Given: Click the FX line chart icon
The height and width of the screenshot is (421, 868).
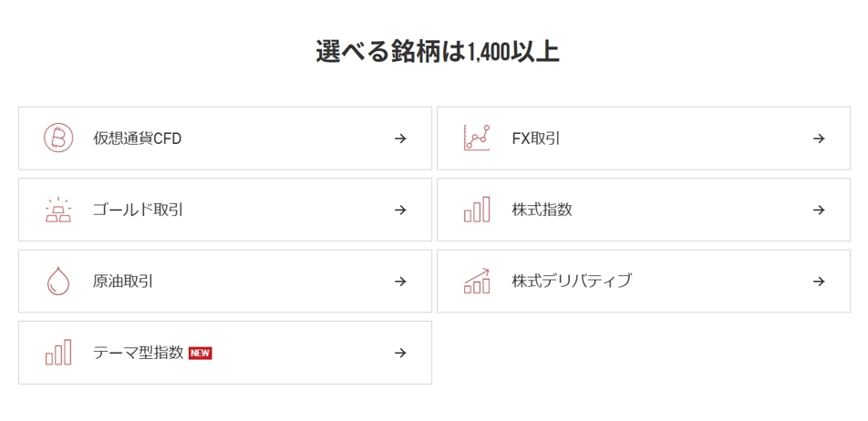Looking at the screenshot, I should point(477,138).
